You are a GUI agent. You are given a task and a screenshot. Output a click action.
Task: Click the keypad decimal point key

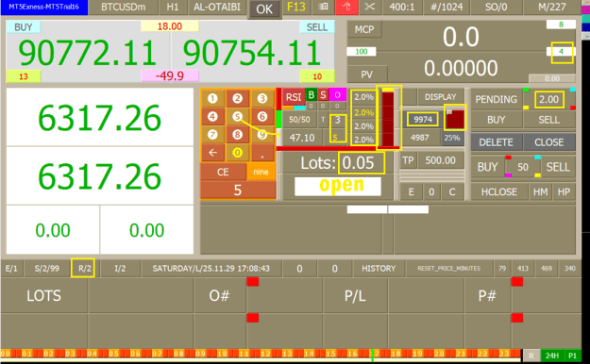(262, 153)
